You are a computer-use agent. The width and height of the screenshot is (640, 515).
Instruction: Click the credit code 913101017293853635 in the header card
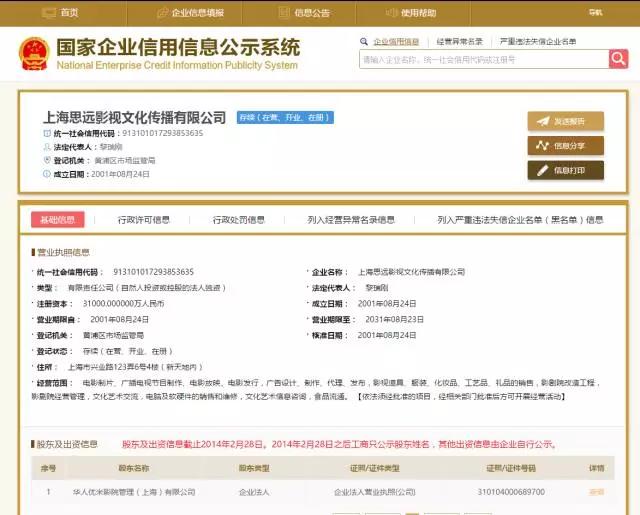click(162, 133)
